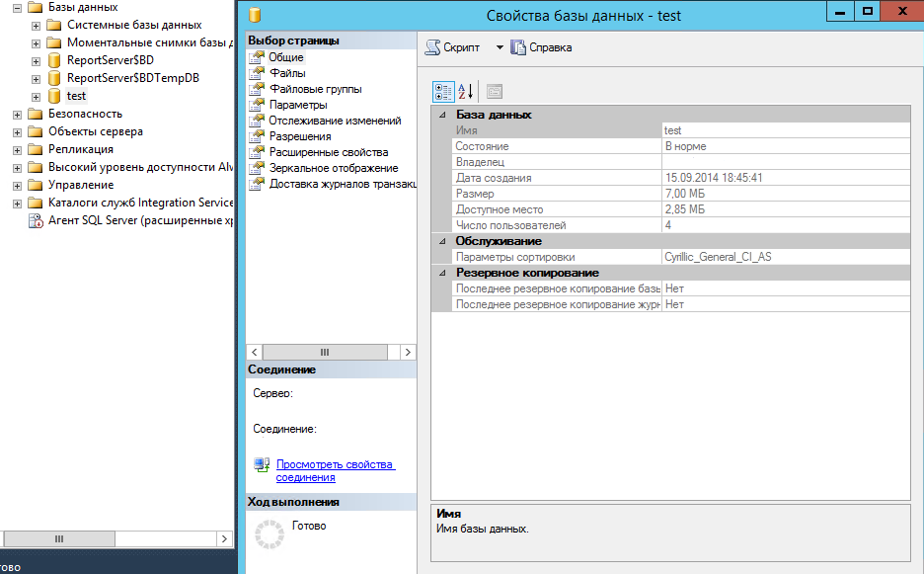
Task: Open the Параметры page
Action: click(x=295, y=104)
